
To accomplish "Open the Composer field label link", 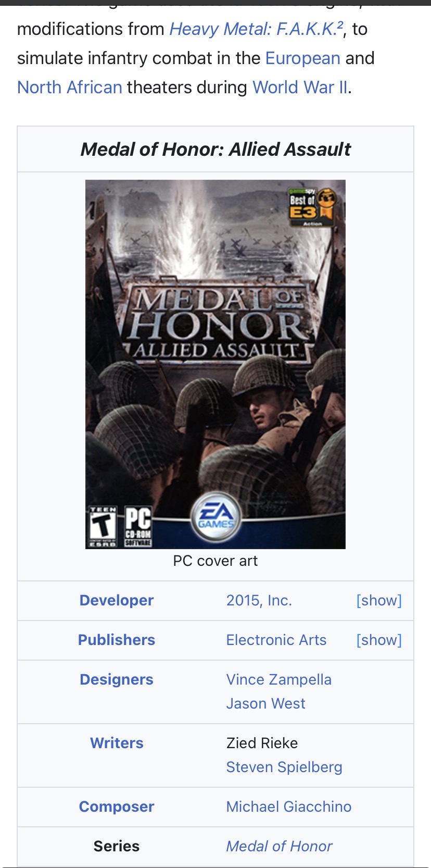I will [117, 807].
